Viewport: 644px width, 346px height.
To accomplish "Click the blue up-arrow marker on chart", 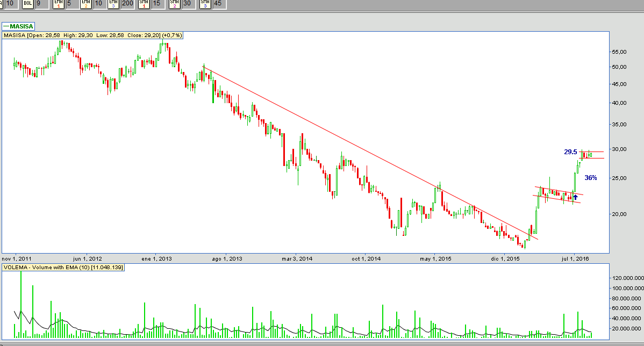I will coord(575,197).
